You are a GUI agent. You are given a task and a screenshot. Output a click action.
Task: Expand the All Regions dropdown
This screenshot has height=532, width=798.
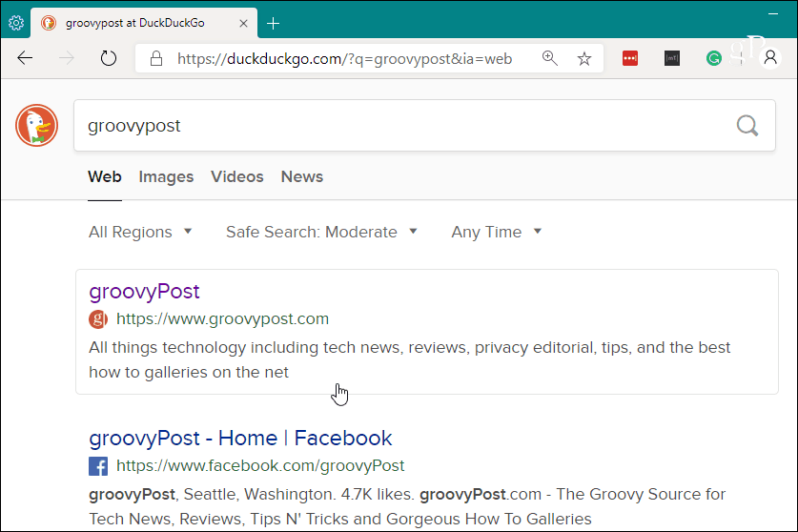(x=140, y=232)
